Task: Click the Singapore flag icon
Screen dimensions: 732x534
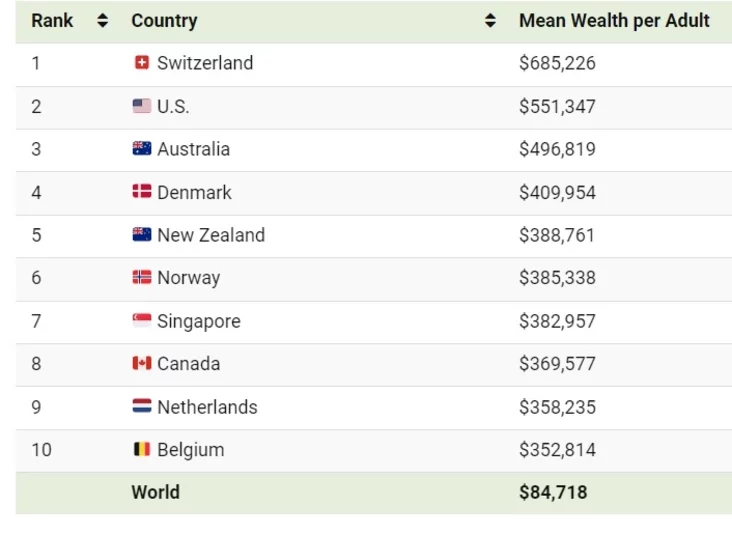Action: (x=141, y=321)
